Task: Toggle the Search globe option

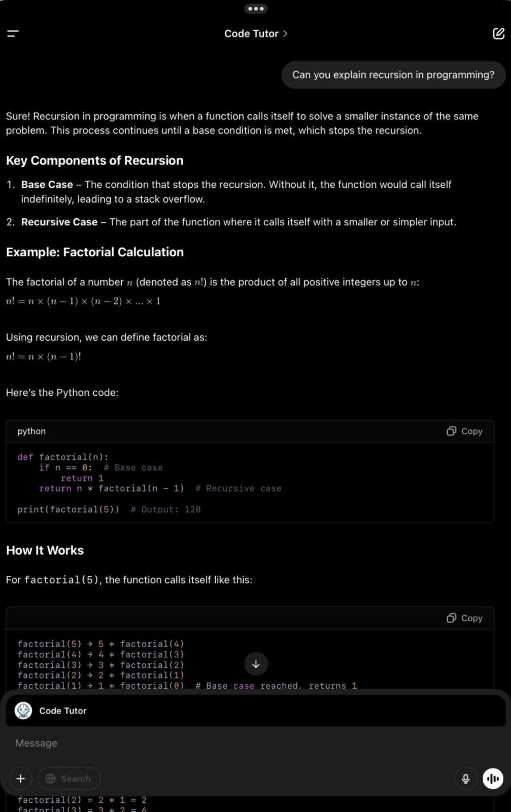Action: pyautogui.click(x=69, y=779)
